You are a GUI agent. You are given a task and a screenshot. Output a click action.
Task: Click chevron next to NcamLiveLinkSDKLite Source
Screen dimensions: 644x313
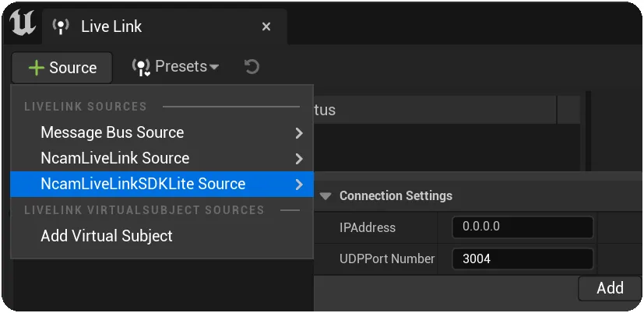click(x=299, y=185)
